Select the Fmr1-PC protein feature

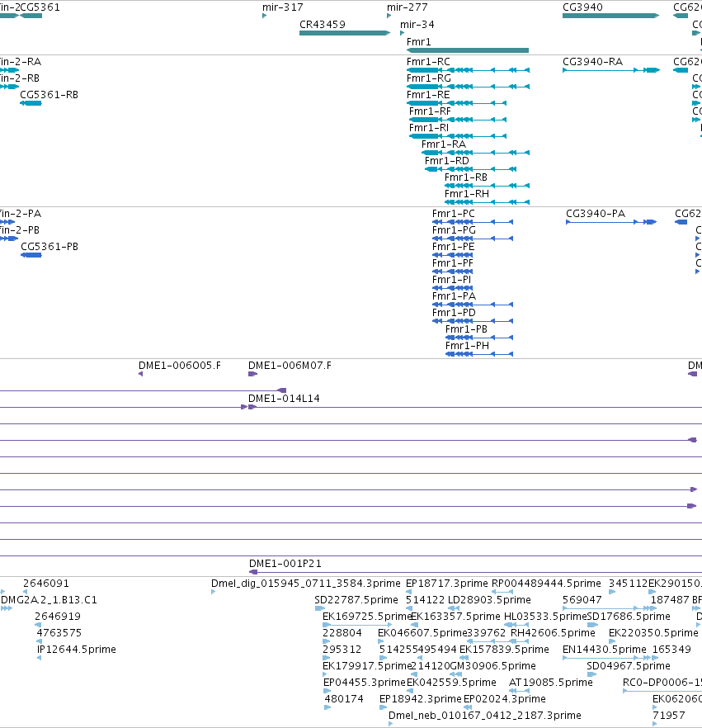473,222
